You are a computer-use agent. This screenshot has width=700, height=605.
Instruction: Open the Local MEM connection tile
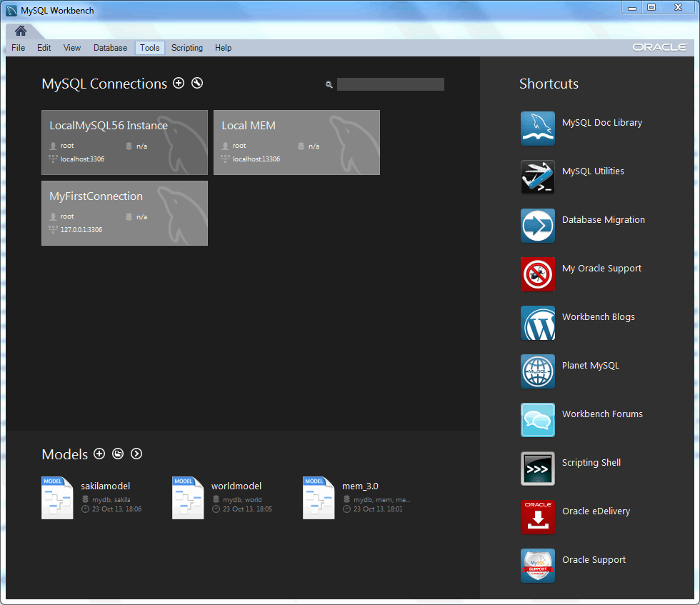(x=297, y=142)
